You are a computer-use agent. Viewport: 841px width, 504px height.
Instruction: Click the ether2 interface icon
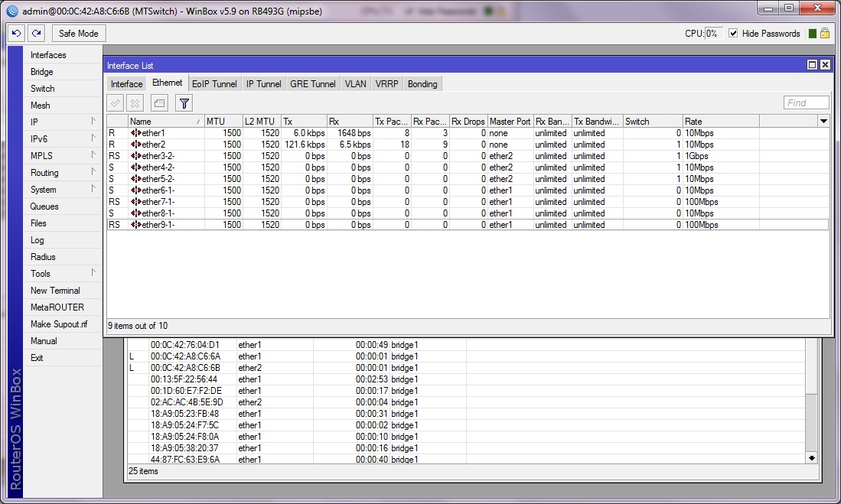point(135,145)
